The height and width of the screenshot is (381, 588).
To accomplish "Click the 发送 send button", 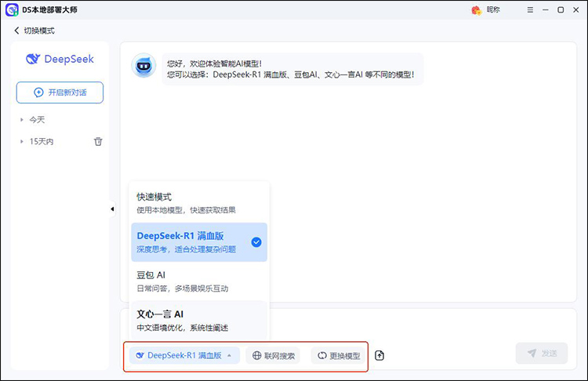I will [542, 353].
